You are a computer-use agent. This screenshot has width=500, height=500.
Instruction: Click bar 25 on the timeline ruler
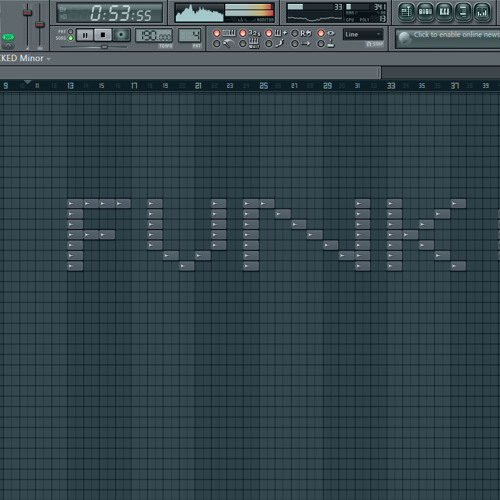point(264,86)
